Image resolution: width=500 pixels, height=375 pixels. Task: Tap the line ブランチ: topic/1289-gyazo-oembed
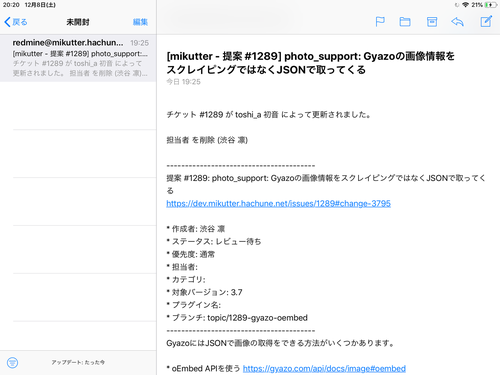(x=237, y=318)
